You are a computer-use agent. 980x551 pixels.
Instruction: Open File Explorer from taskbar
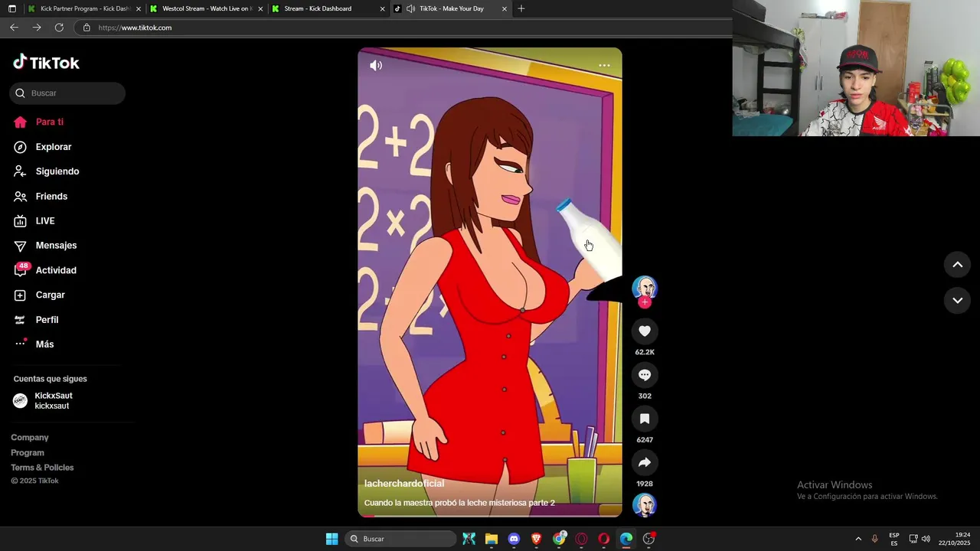[492, 540]
